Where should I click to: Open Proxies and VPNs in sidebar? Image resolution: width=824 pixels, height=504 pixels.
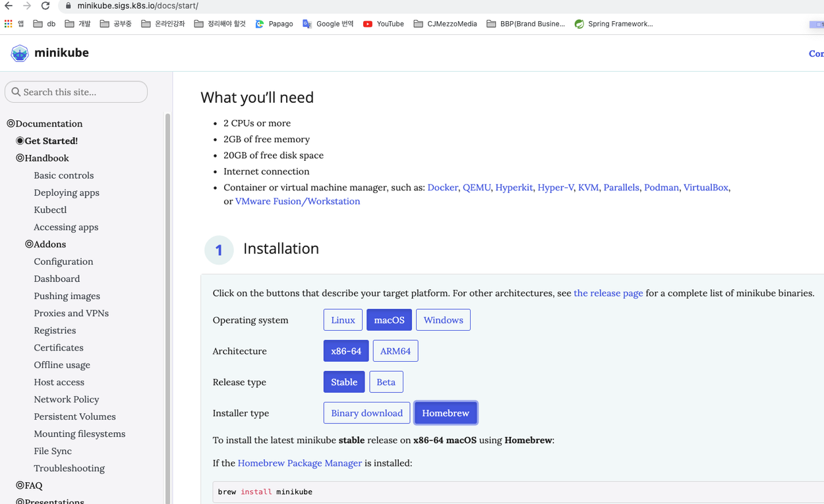(x=71, y=313)
